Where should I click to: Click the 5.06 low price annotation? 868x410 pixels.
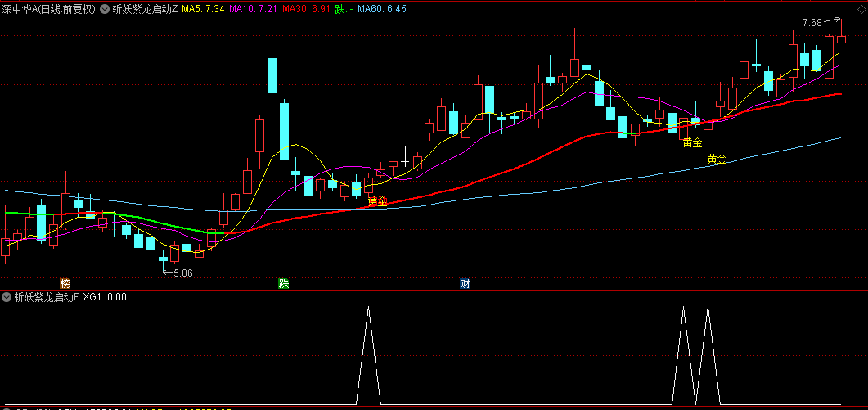(182, 273)
